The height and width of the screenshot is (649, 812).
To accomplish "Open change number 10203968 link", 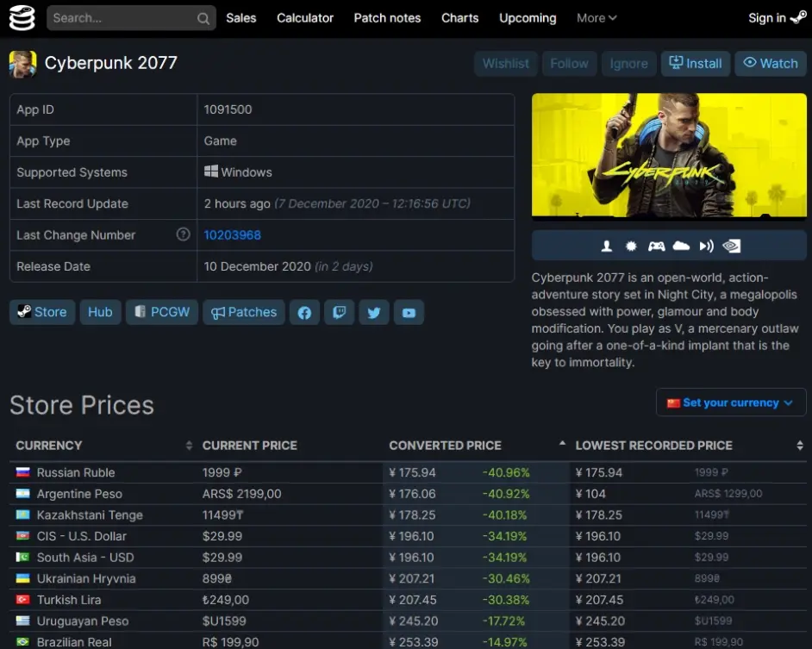I will click(x=232, y=235).
